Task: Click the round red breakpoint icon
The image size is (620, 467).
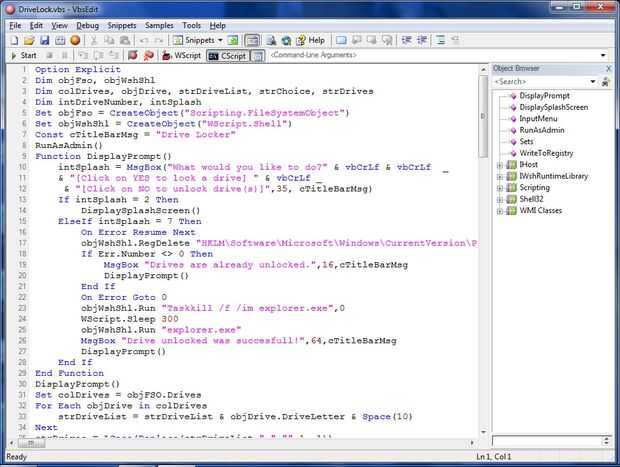Action: tap(133, 55)
